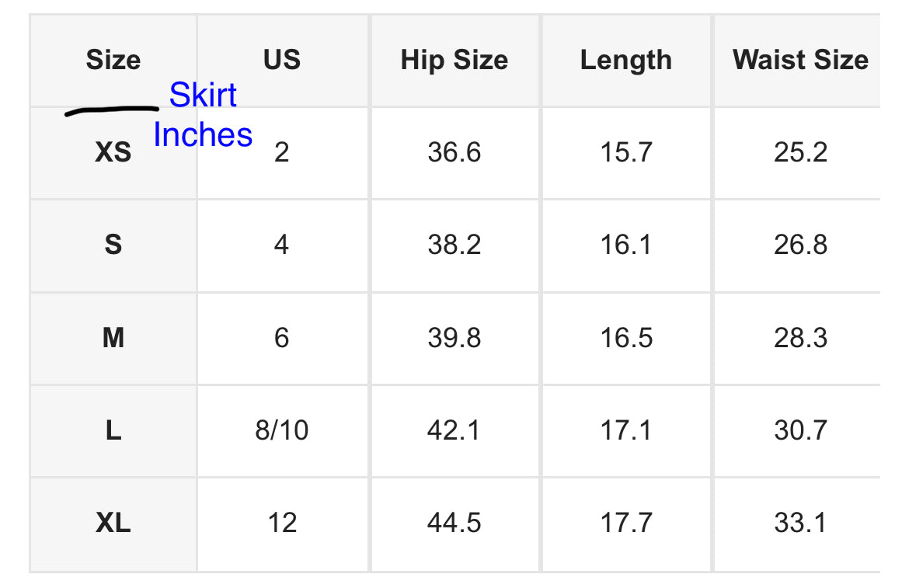Click waist size value 26.8
Image resolution: width=909 pixels, height=588 pixels.
point(800,245)
